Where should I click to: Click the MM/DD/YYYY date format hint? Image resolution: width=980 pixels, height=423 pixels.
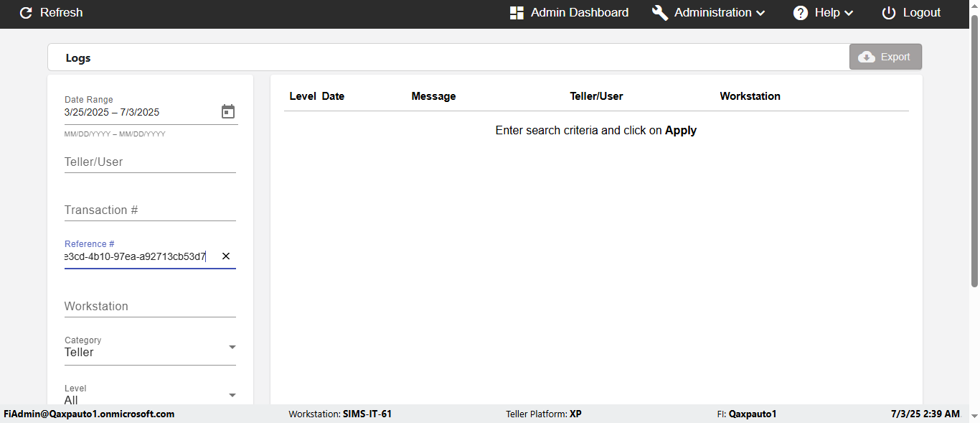115,134
